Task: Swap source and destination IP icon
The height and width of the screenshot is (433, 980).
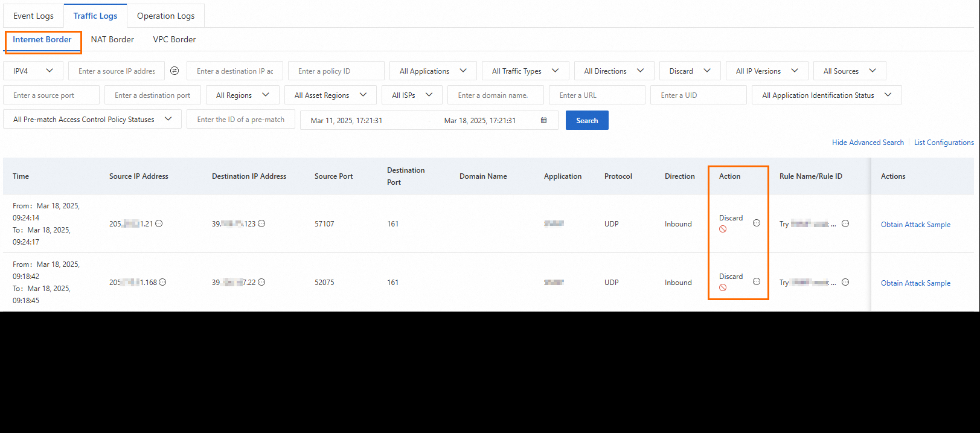Action: pyautogui.click(x=175, y=71)
